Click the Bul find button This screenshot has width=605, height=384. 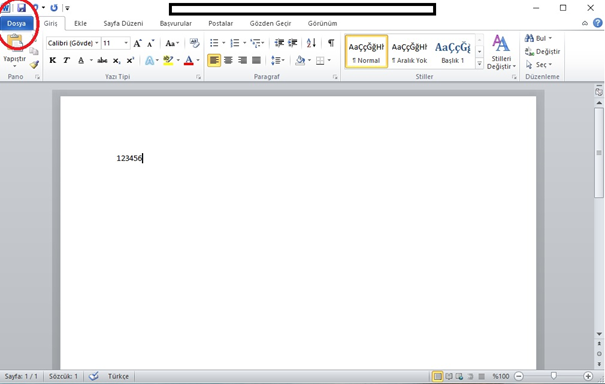[x=538, y=38]
